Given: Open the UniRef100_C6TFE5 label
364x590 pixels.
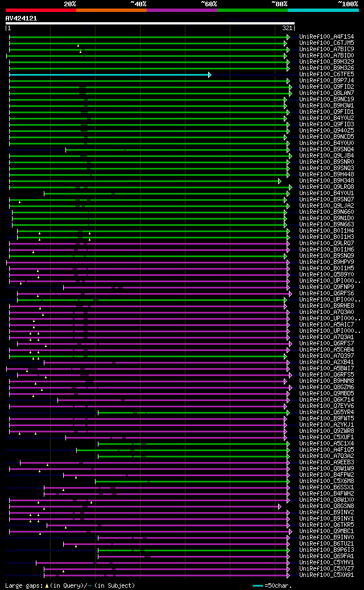Looking at the screenshot, I should [326, 75].
